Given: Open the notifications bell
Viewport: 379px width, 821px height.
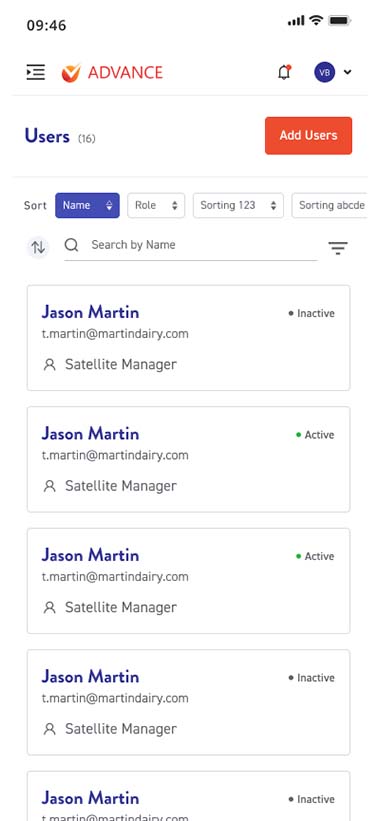Looking at the screenshot, I should (x=284, y=72).
